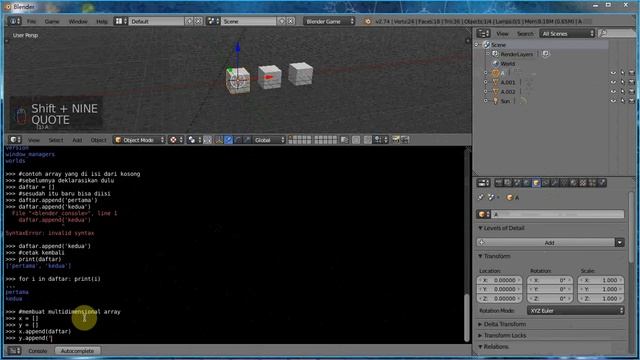The width and height of the screenshot is (640, 360).
Task: Select RenderLayers in the outliner
Action: tap(516, 54)
